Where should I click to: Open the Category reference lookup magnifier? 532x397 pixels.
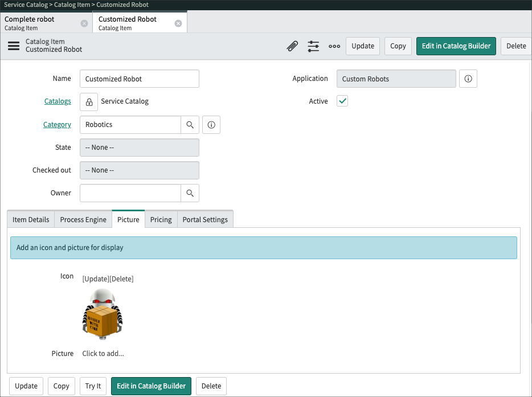190,125
